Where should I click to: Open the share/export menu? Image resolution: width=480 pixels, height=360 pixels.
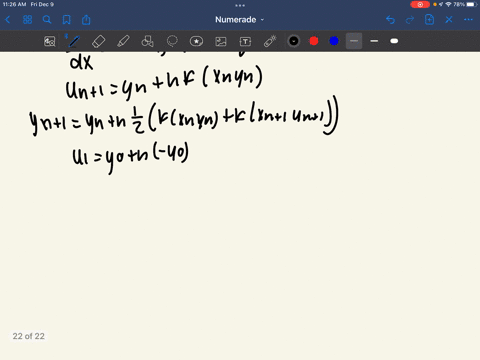click(86, 20)
